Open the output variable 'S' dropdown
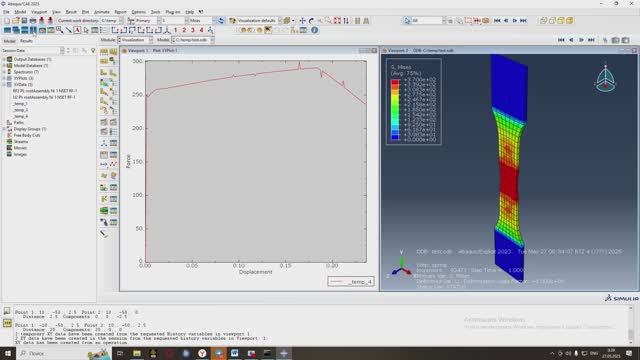 pyautogui.click(x=175, y=20)
